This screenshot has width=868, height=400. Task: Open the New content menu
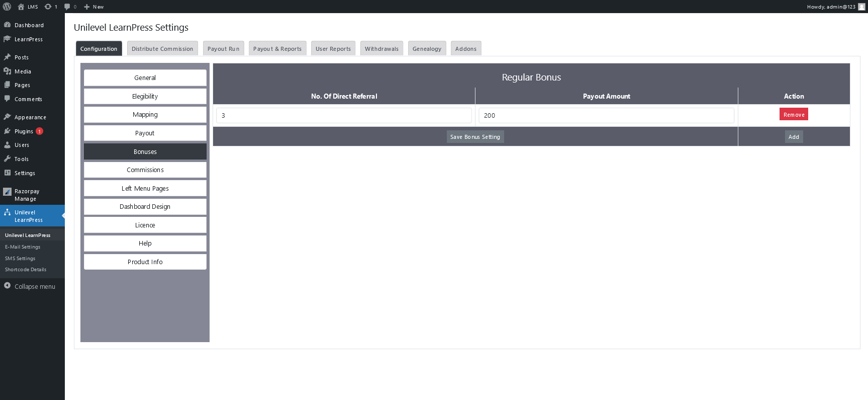coord(93,7)
